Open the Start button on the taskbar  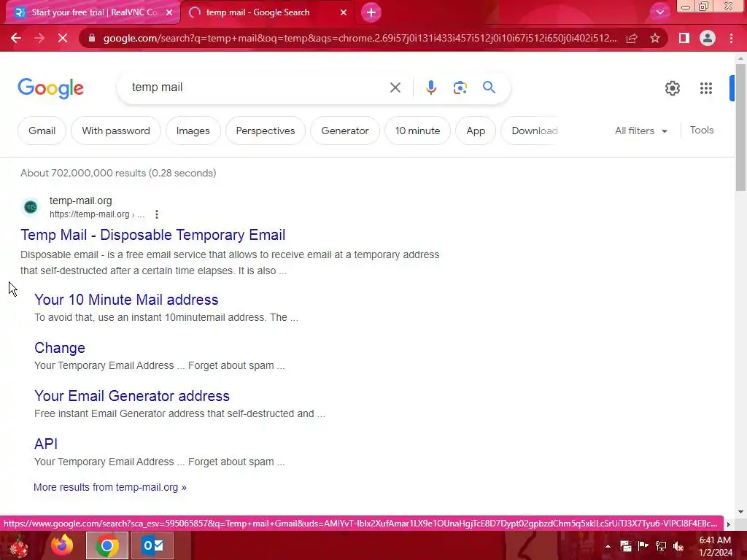19,545
